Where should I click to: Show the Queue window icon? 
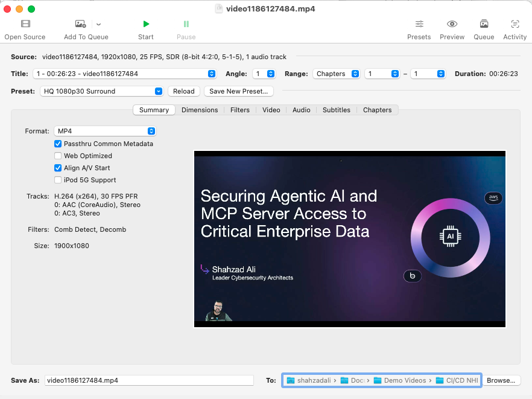click(484, 24)
